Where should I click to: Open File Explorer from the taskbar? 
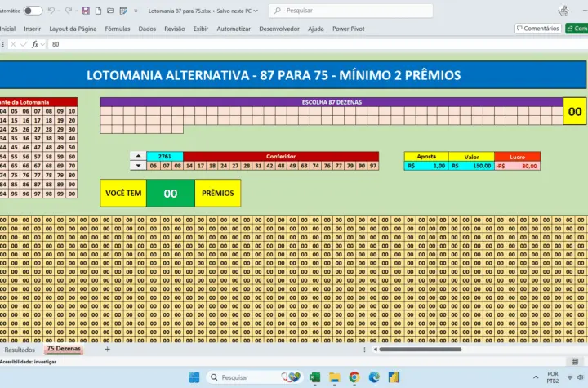[x=335, y=377]
